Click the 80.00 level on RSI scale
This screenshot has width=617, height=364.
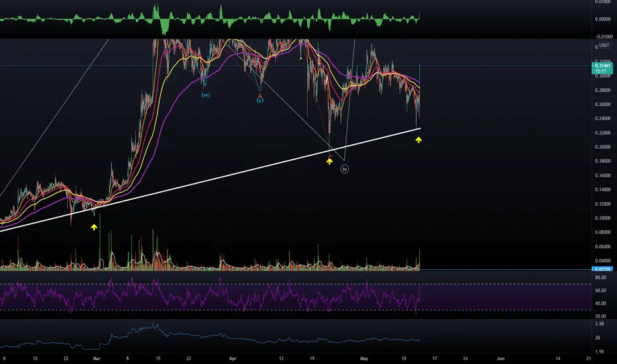coord(600,277)
